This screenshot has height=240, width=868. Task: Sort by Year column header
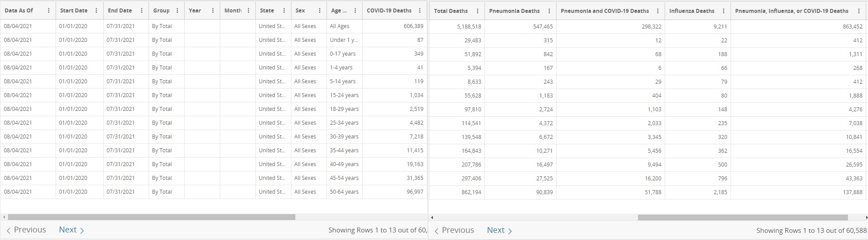click(x=195, y=11)
